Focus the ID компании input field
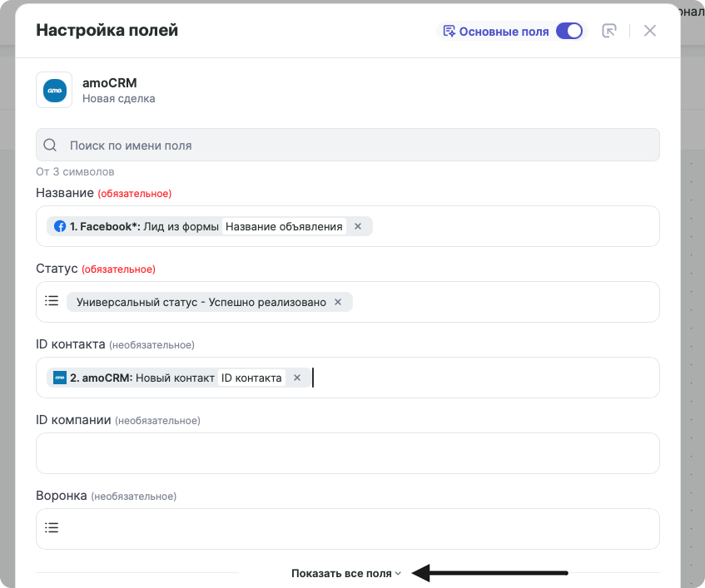Viewport: 705px width, 588px height. (348, 453)
